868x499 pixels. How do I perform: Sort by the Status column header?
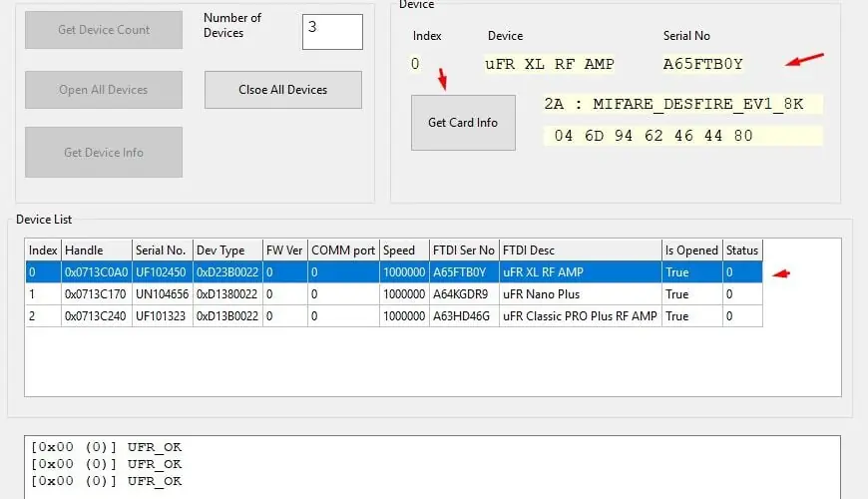click(x=742, y=250)
